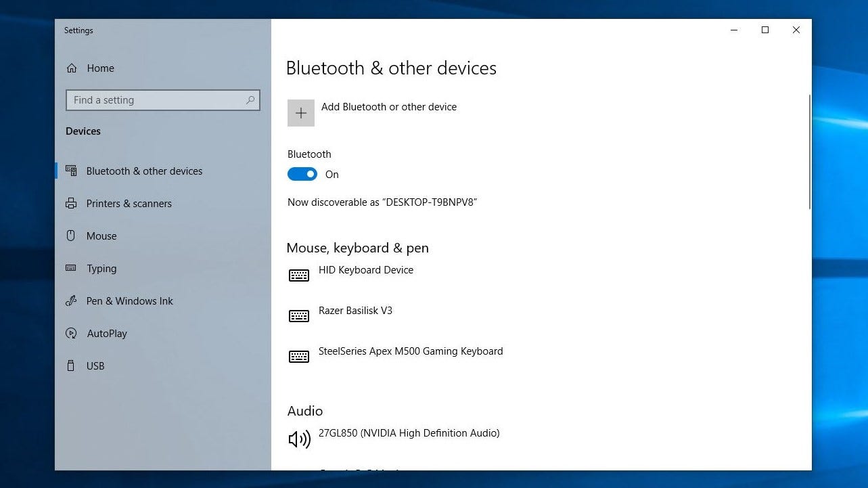Click the AutoPlay icon in sidebar
The height and width of the screenshot is (488, 868).
[71, 334]
